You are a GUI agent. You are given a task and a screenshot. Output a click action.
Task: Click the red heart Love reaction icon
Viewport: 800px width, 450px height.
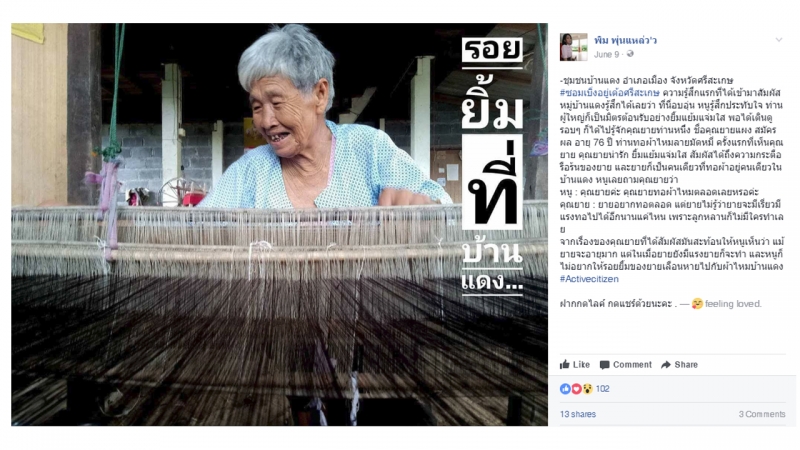(577, 389)
